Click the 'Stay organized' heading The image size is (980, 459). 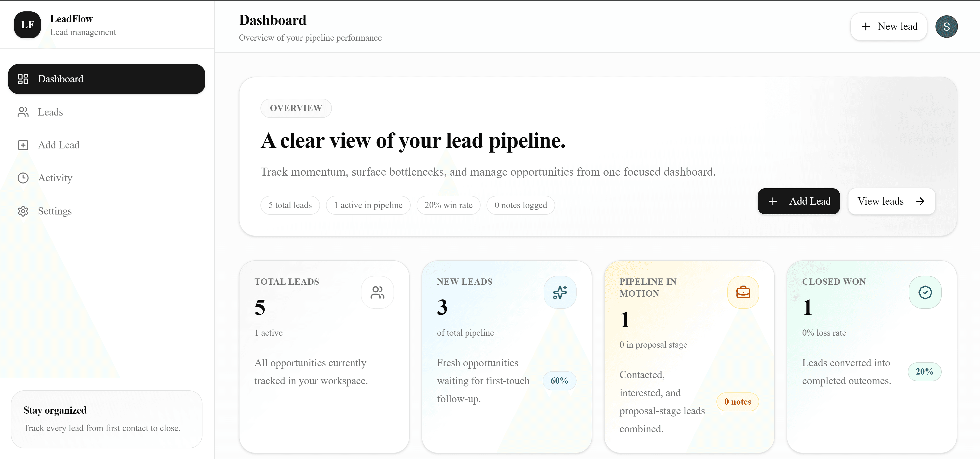(55, 410)
